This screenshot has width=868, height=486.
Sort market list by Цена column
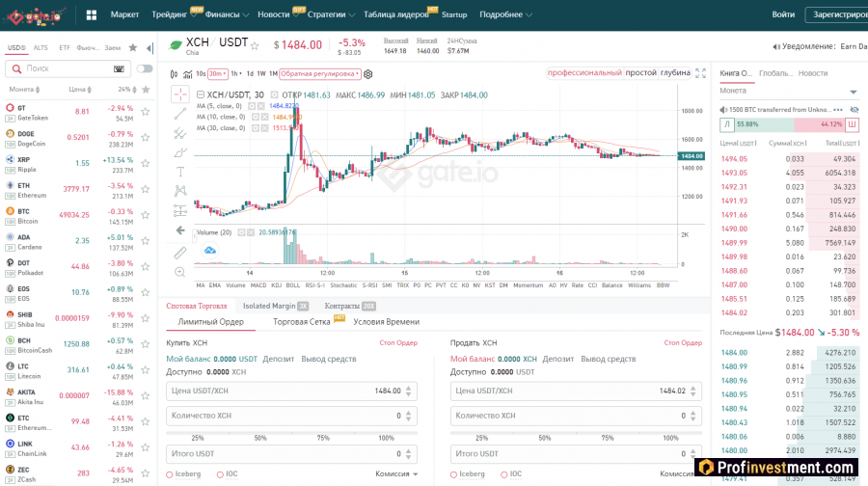(80, 89)
